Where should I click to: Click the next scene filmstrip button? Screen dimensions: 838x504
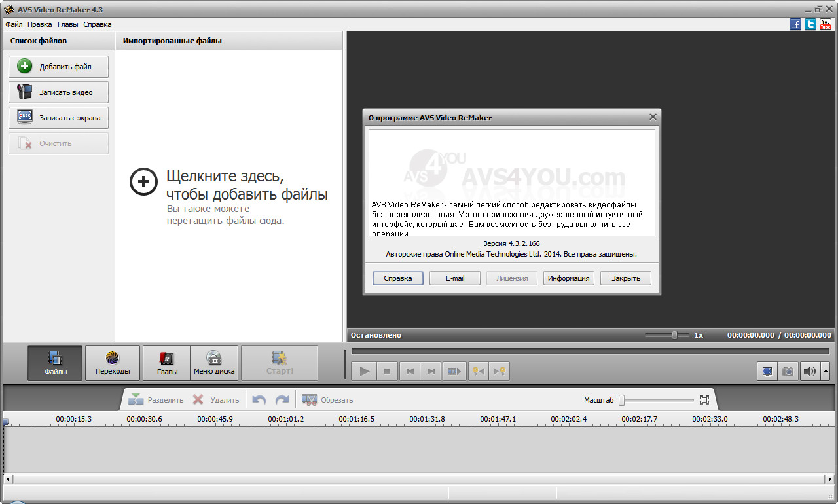pos(454,371)
